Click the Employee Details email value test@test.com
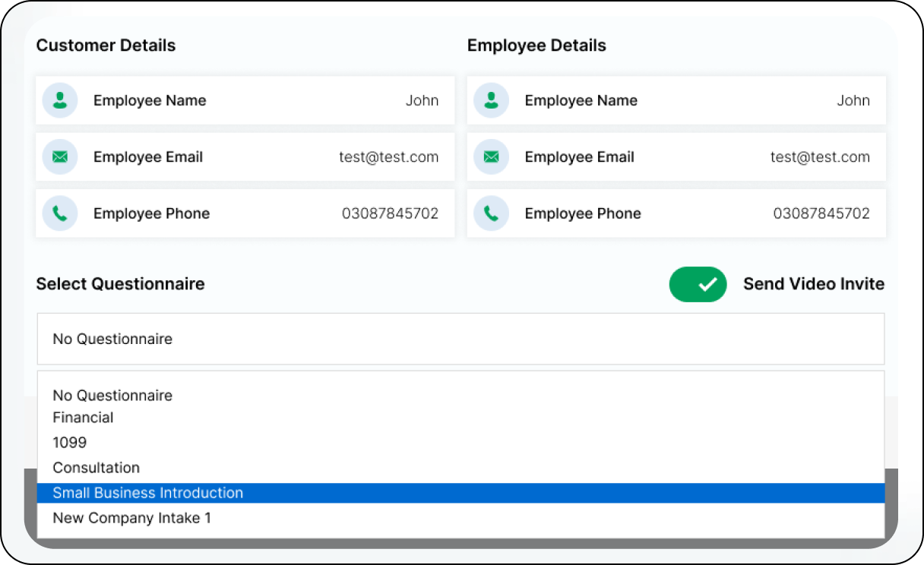 tap(820, 157)
